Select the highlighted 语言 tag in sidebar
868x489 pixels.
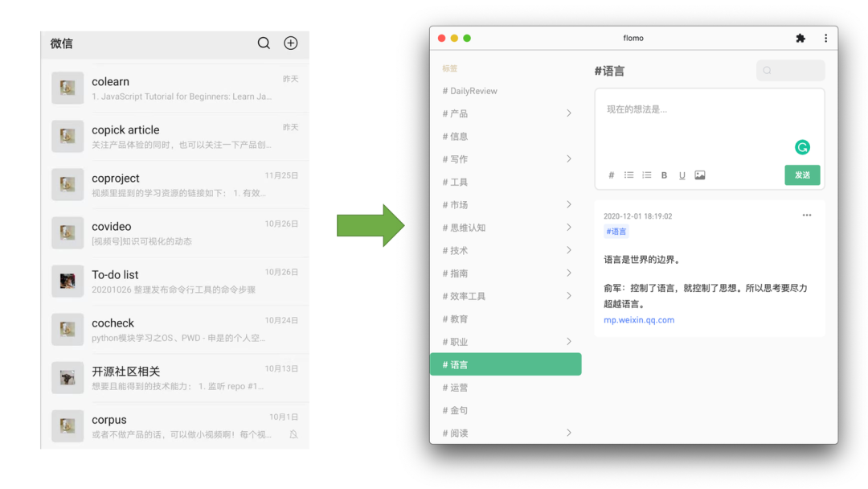click(x=506, y=364)
